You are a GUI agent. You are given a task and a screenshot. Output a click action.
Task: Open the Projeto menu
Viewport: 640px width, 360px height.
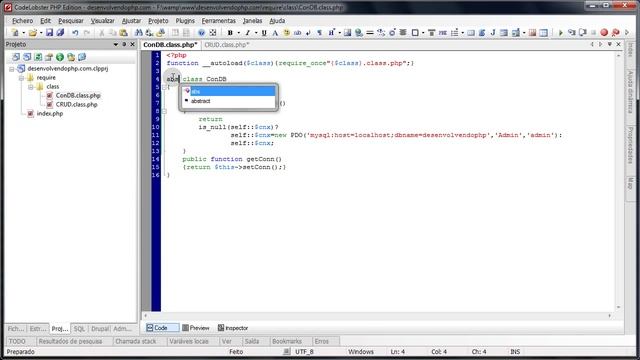(158, 20)
